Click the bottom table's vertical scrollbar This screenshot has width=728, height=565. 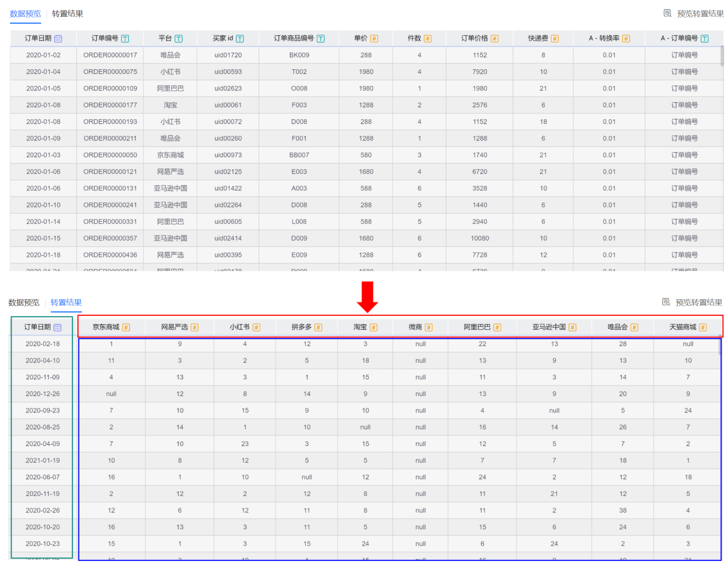pyautogui.click(x=720, y=347)
